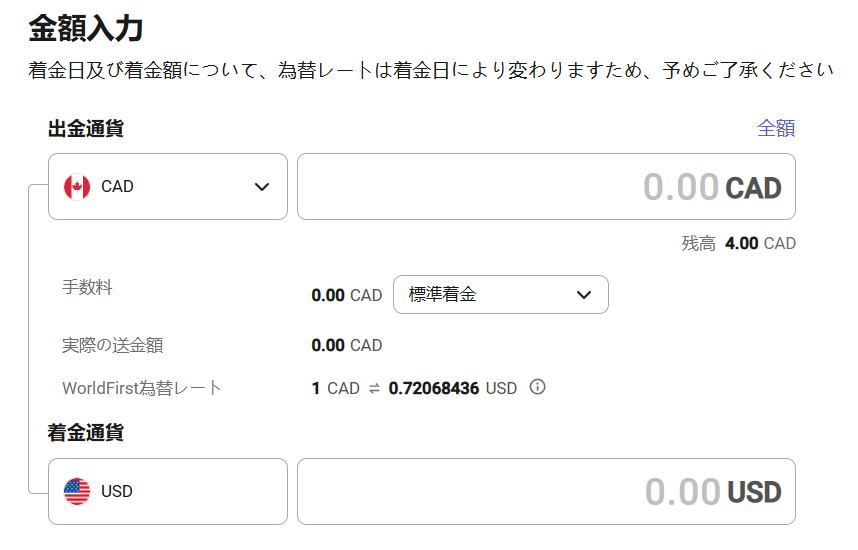Click the US flag icon

[x=77, y=491]
